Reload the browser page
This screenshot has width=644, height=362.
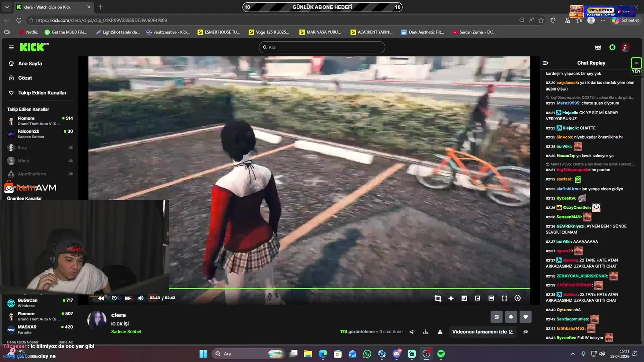coord(19,20)
